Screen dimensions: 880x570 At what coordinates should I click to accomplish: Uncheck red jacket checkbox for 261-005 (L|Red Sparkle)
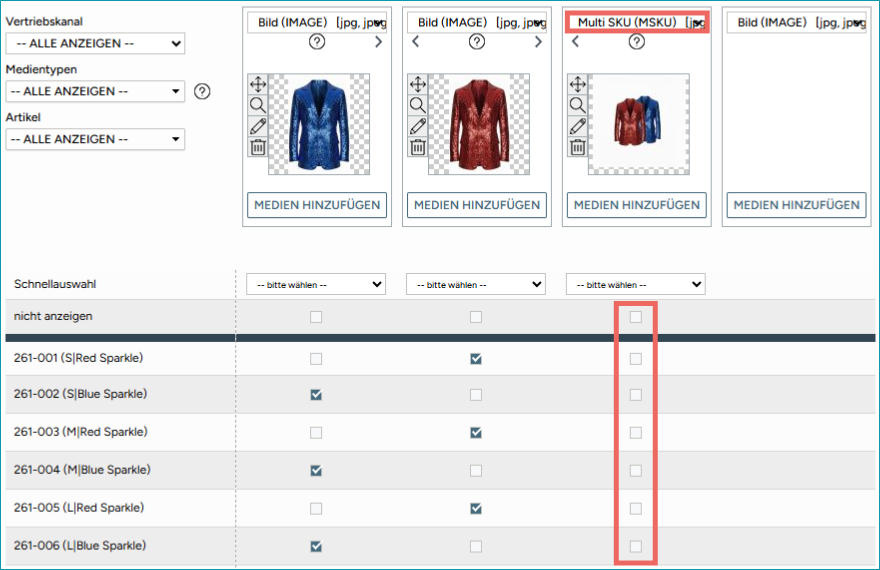(476, 508)
